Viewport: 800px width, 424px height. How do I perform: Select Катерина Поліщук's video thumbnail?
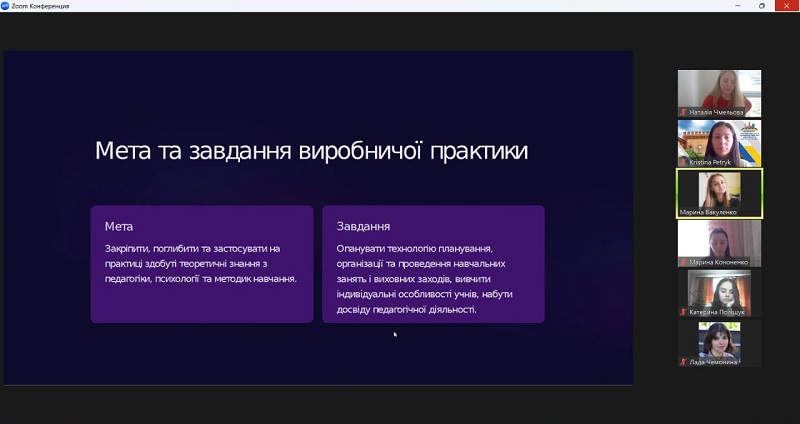(719, 290)
